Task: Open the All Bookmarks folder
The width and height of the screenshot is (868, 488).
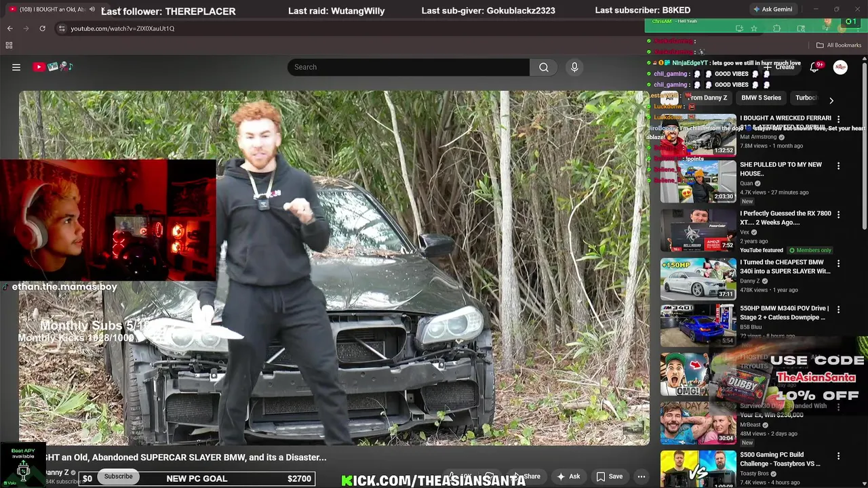Action: pyautogui.click(x=839, y=45)
